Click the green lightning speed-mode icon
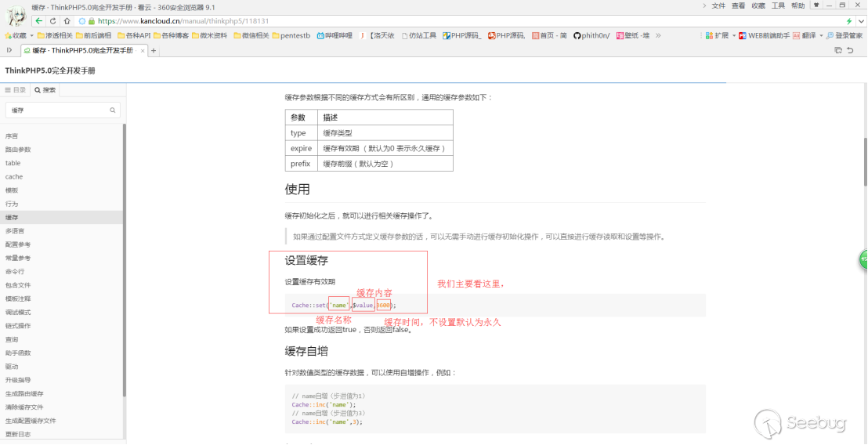This screenshot has height=445, width=868. [x=849, y=21]
